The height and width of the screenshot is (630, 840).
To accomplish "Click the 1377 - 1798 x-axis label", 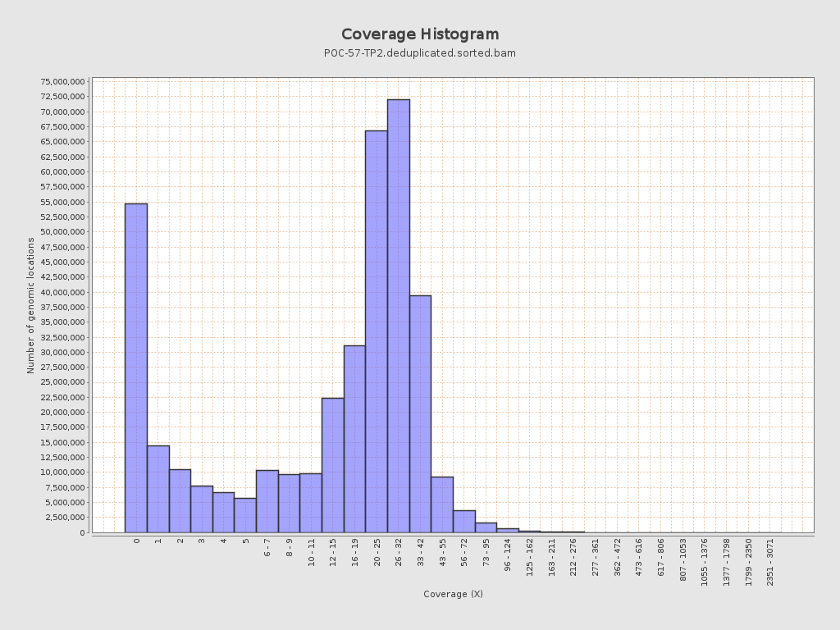I will (x=727, y=562).
